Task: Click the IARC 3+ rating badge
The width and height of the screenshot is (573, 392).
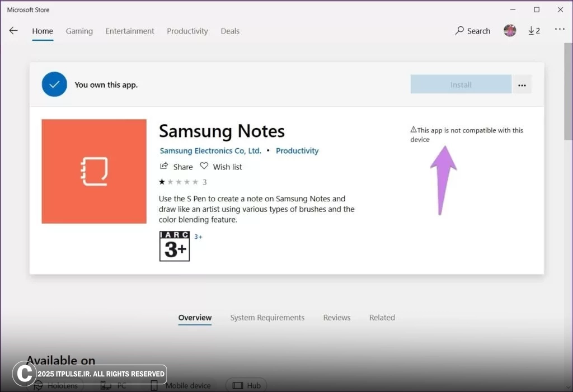Action: pos(175,246)
